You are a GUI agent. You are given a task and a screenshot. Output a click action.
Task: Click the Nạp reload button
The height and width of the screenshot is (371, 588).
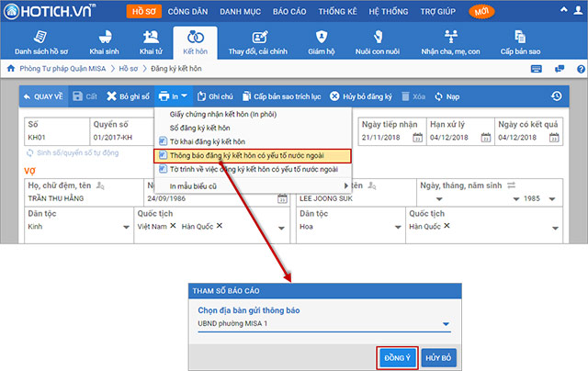(x=447, y=96)
